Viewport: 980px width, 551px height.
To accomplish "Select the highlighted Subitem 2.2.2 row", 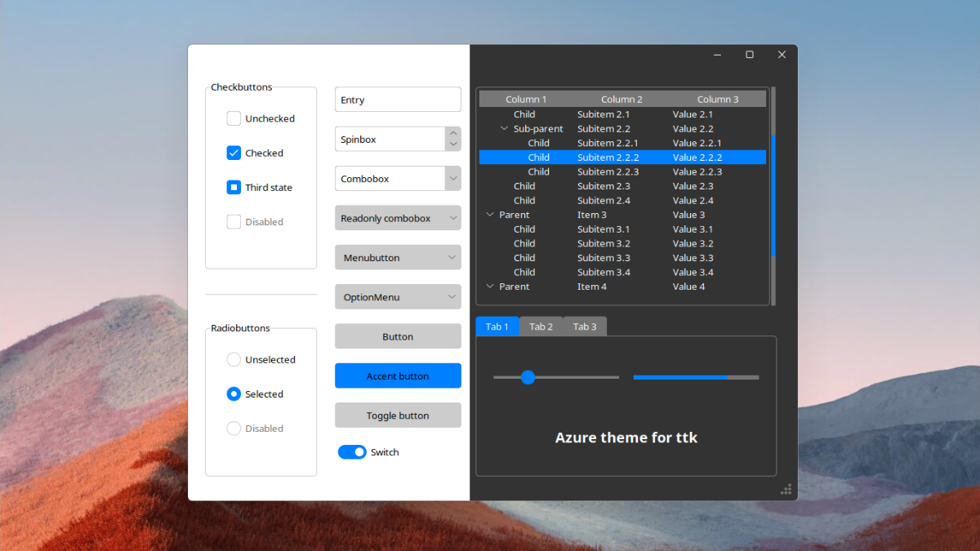I will point(622,158).
